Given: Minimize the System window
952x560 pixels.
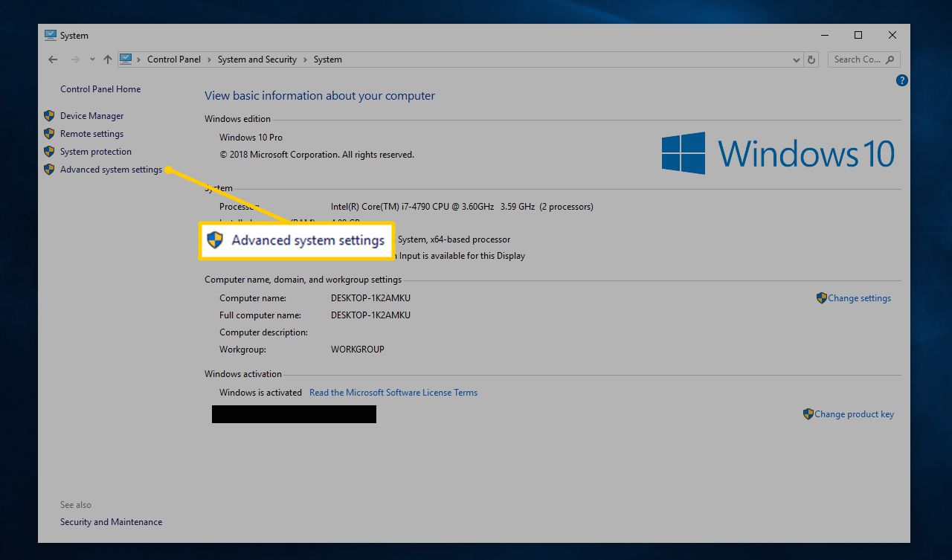Looking at the screenshot, I should click(825, 35).
